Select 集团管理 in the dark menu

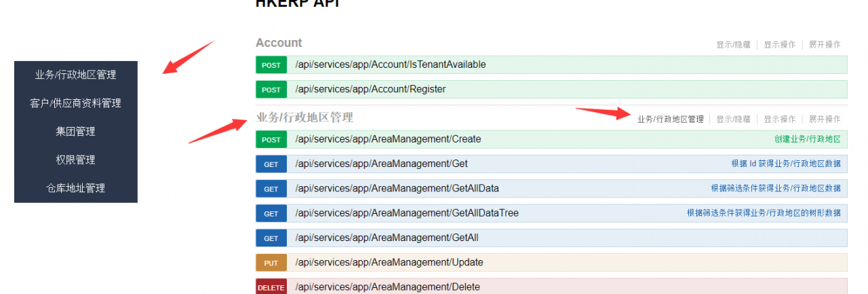coord(75,132)
